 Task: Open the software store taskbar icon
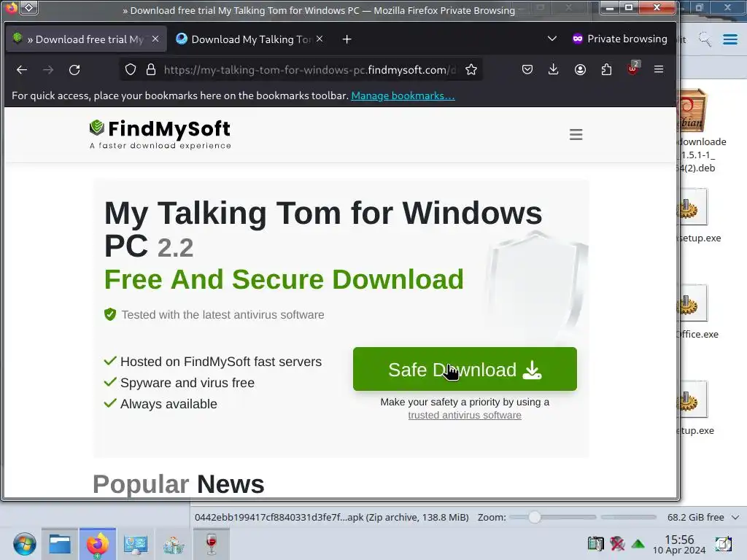pyautogui.click(x=174, y=544)
